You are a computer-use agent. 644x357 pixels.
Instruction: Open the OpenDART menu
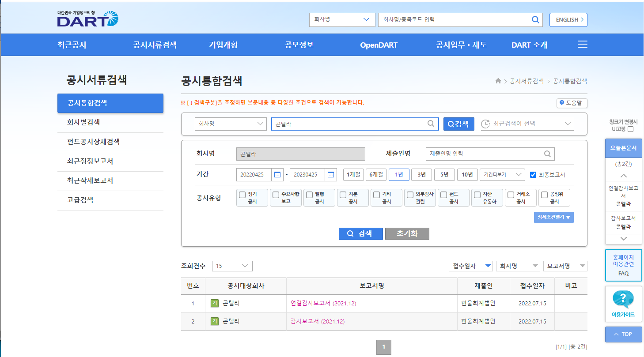tap(379, 45)
